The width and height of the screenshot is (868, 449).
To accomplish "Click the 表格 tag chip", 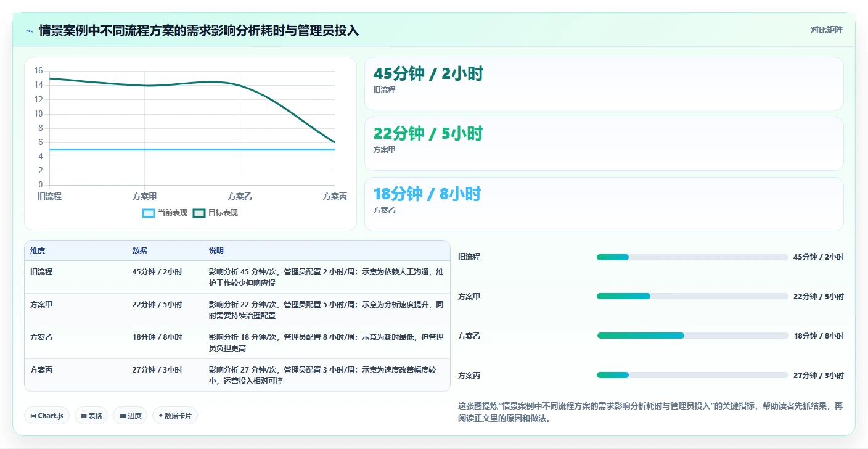I will [91, 416].
